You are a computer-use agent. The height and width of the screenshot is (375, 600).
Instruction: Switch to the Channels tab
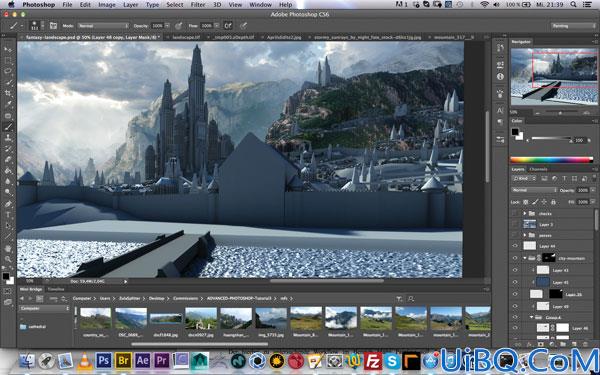(538, 169)
